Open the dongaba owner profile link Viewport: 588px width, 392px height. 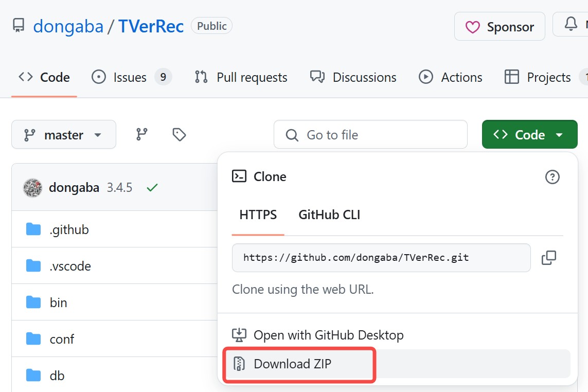[68, 27]
